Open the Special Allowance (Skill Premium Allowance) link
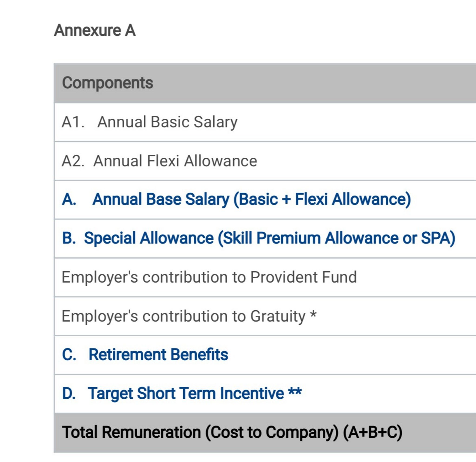Image resolution: width=476 pixels, height=462 pixels. 270,238
